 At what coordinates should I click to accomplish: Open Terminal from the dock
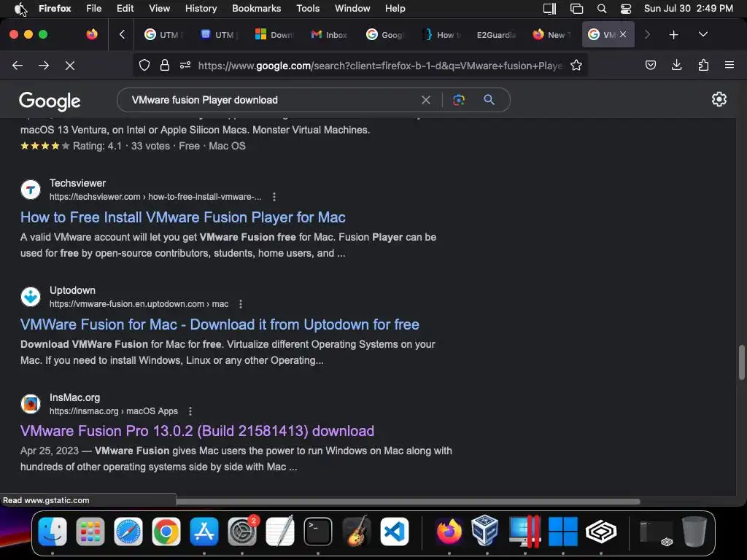[x=318, y=532]
